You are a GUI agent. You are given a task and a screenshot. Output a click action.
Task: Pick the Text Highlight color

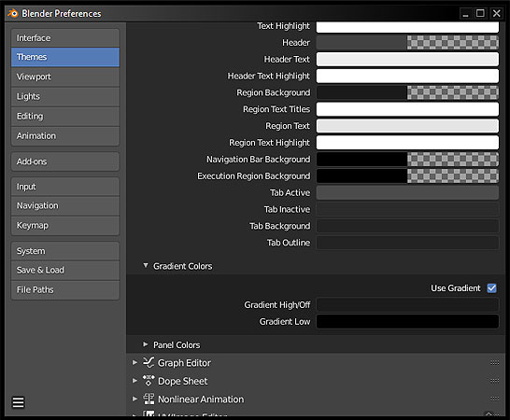pyautogui.click(x=407, y=26)
